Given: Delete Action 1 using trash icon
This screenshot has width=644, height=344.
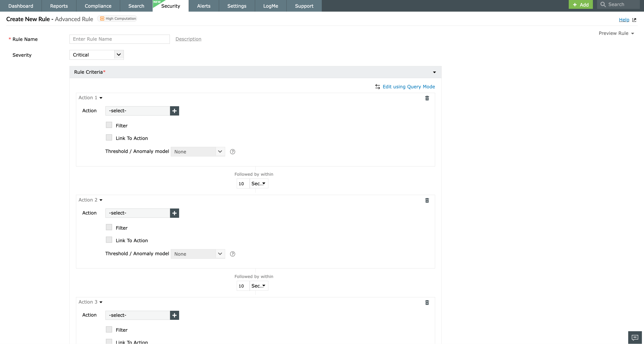Looking at the screenshot, I should (x=427, y=98).
